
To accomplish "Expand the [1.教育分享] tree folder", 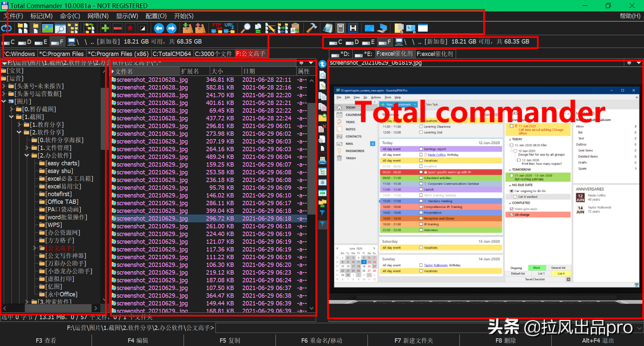I will 19,124.
